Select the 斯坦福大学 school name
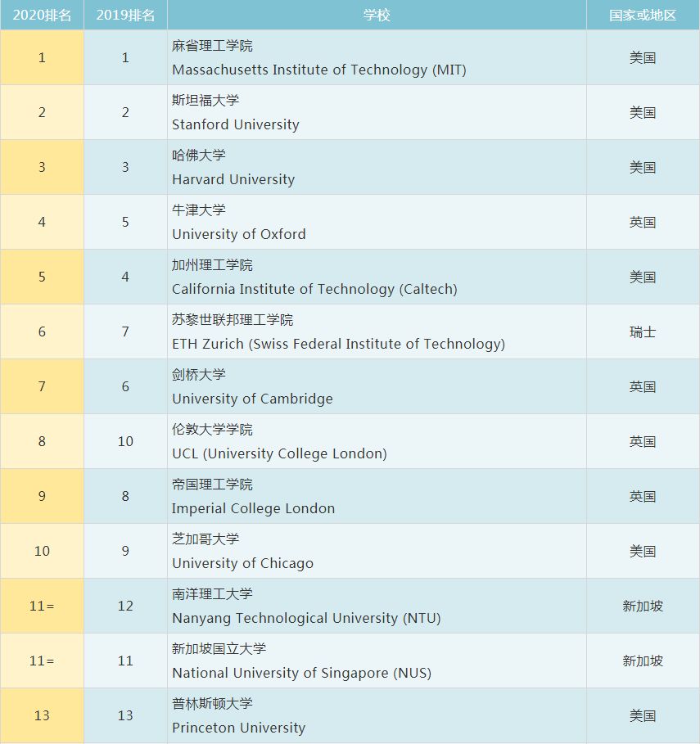The height and width of the screenshot is (744, 700). (x=205, y=100)
